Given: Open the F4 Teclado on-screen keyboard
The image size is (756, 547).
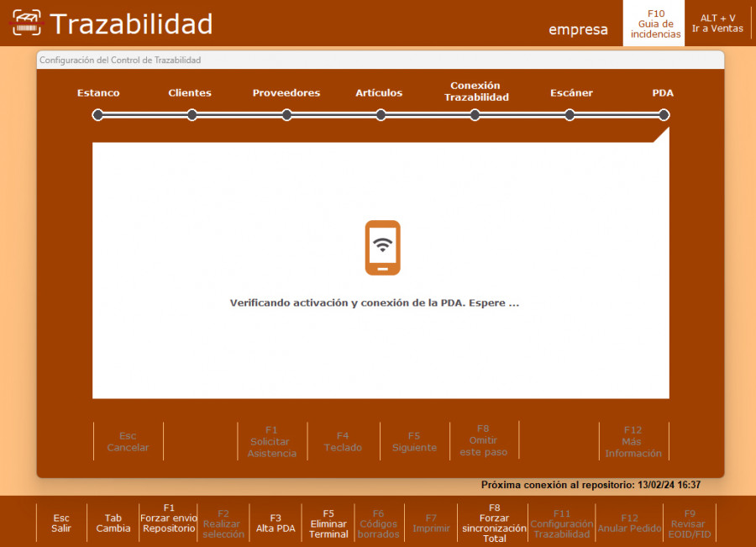Looking at the screenshot, I should tap(343, 441).
